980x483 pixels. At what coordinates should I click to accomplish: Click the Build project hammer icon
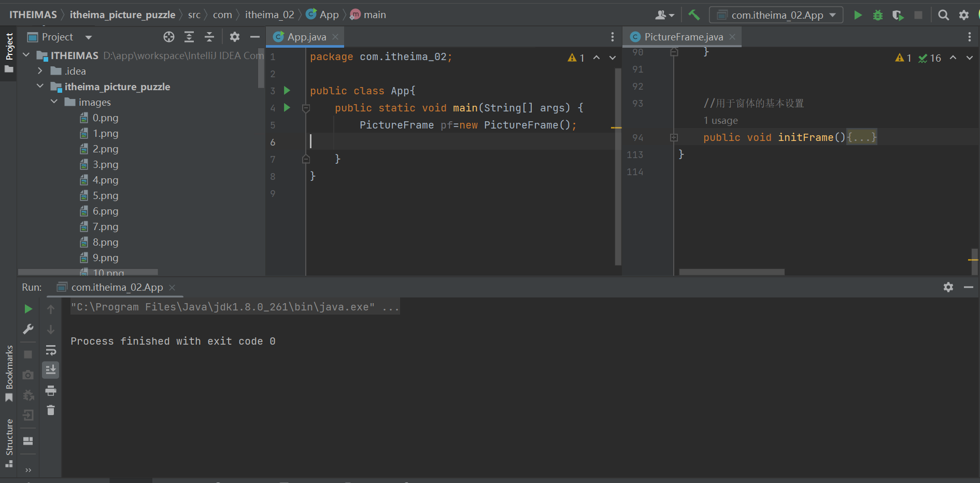pyautogui.click(x=694, y=15)
